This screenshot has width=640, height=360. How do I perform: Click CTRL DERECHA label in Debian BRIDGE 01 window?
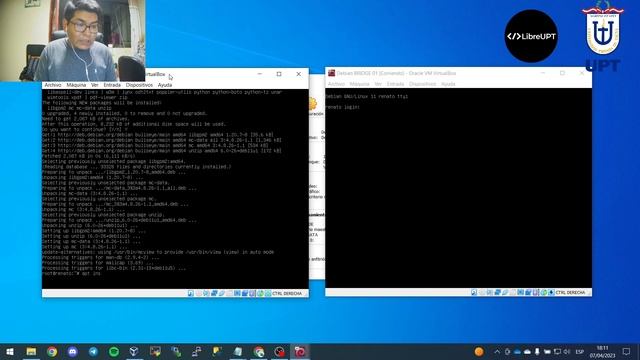(x=570, y=292)
